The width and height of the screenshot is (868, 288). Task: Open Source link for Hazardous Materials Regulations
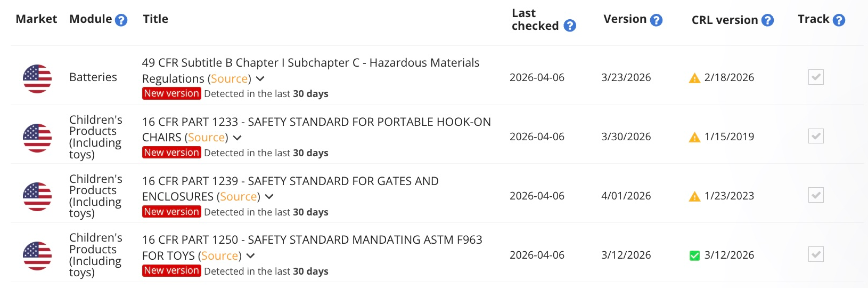tap(230, 79)
